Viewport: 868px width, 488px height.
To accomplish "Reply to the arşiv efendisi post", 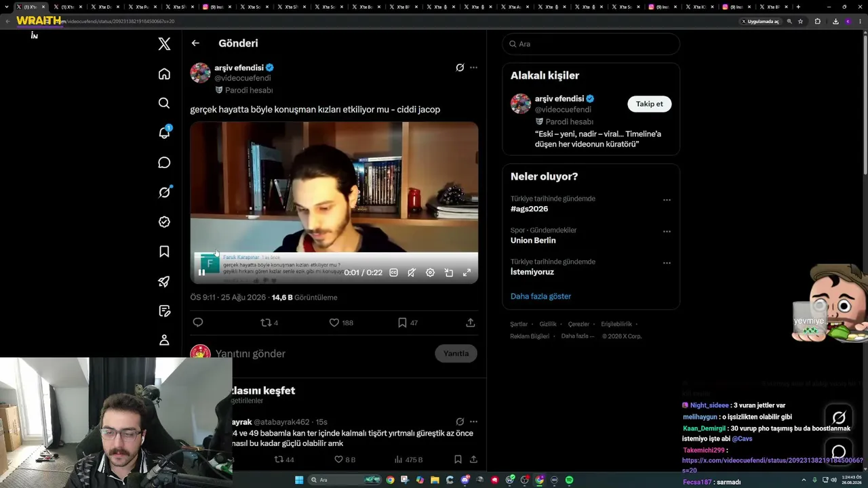I will (x=198, y=323).
